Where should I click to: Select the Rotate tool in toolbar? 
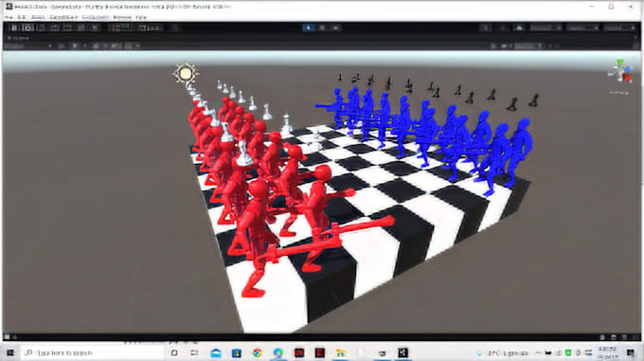coord(41,27)
